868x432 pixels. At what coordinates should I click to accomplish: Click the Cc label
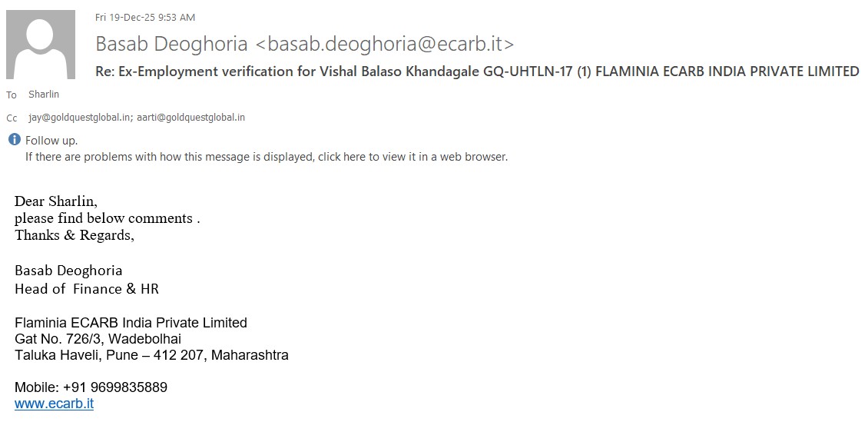pyautogui.click(x=12, y=118)
